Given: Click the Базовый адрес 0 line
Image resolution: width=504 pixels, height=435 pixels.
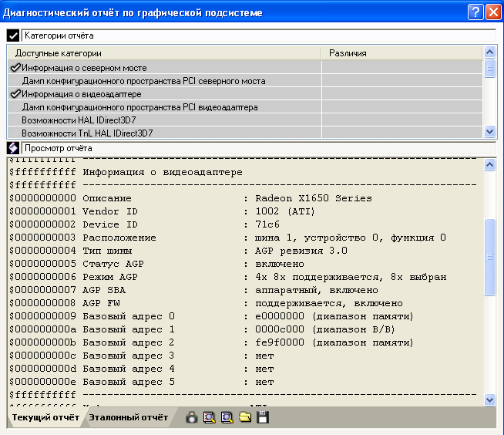Looking at the screenshot, I should coord(211,316).
